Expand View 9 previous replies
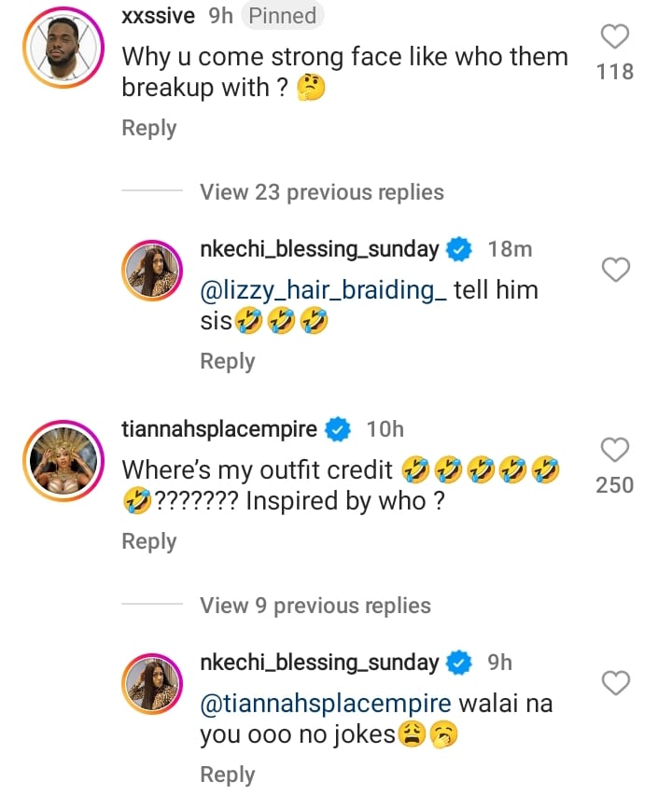672x810 pixels. point(315,606)
